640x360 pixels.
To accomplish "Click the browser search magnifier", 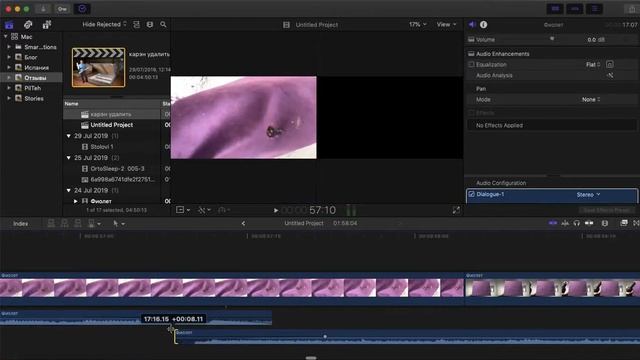I will click(163, 24).
